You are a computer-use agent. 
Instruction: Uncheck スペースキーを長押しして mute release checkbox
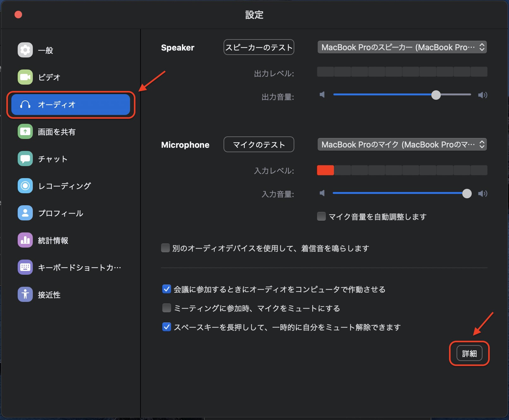click(166, 327)
